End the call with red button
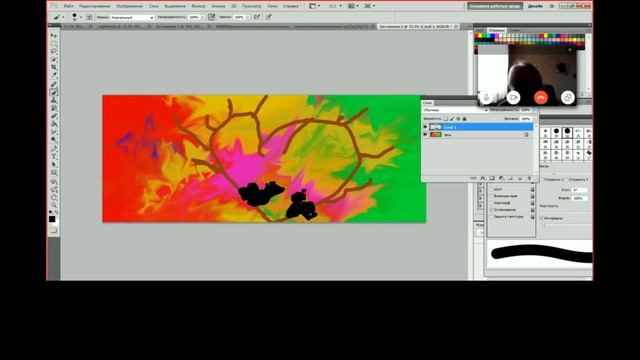The width and height of the screenshot is (640, 360). point(541,98)
